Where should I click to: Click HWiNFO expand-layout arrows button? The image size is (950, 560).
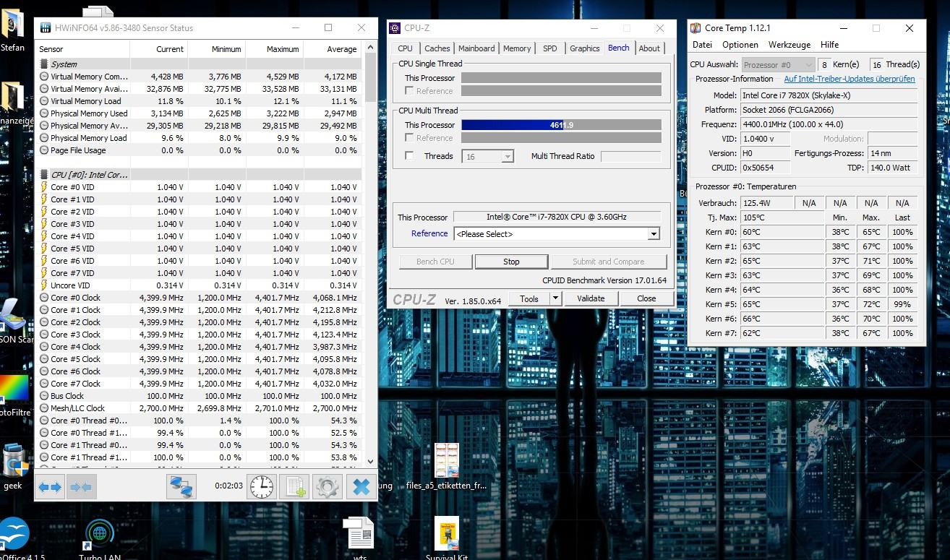[50, 488]
